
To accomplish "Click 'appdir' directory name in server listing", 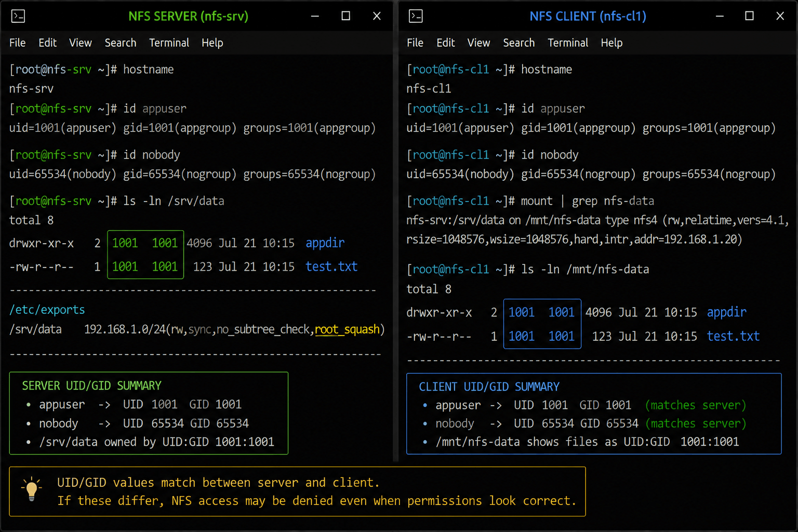I will pos(325,243).
